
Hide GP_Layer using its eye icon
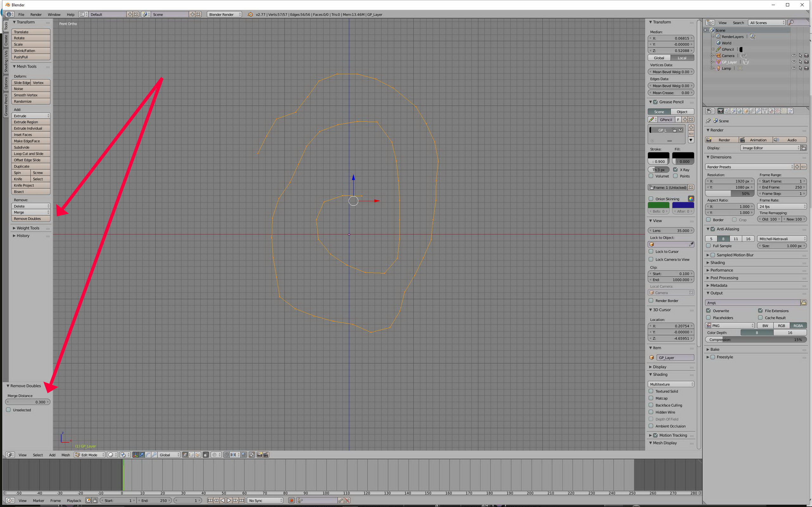(x=794, y=62)
